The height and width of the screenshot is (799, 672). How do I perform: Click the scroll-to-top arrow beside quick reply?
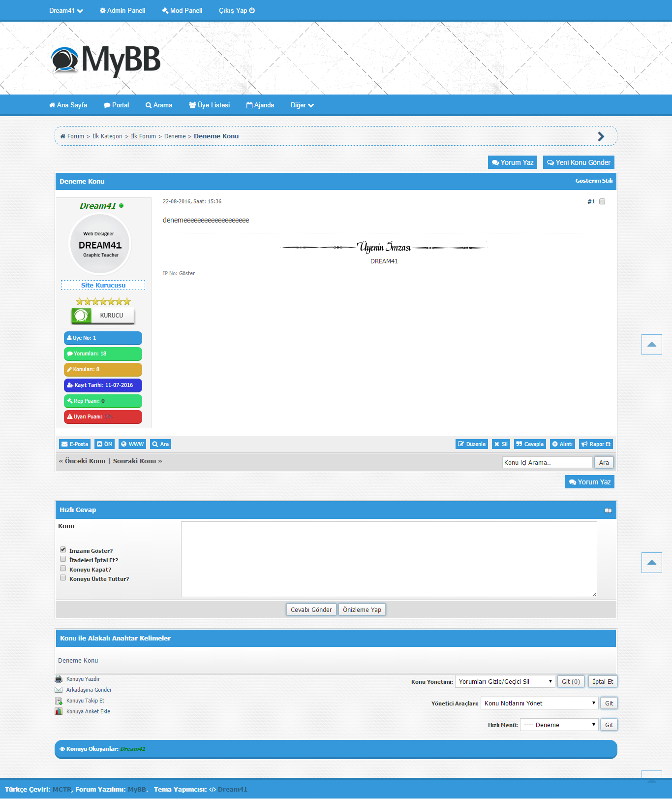coord(652,563)
